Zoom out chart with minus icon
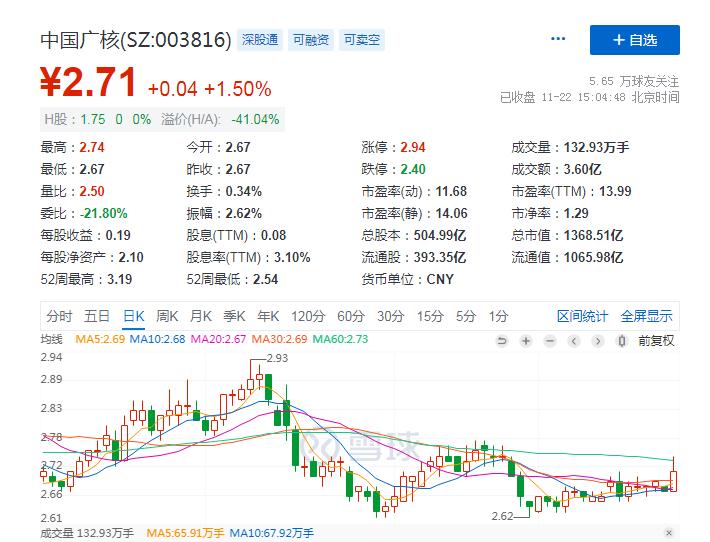Image resolution: width=710 pixels, height=542 pixels. pos(550,341)
